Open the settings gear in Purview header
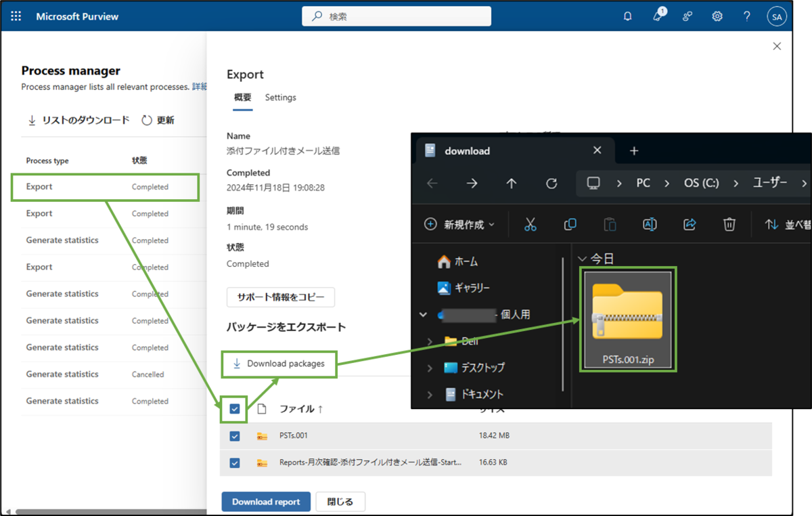The width and height of the screenshot is (812, 516). pyautogui.click(x=717, y=16)
